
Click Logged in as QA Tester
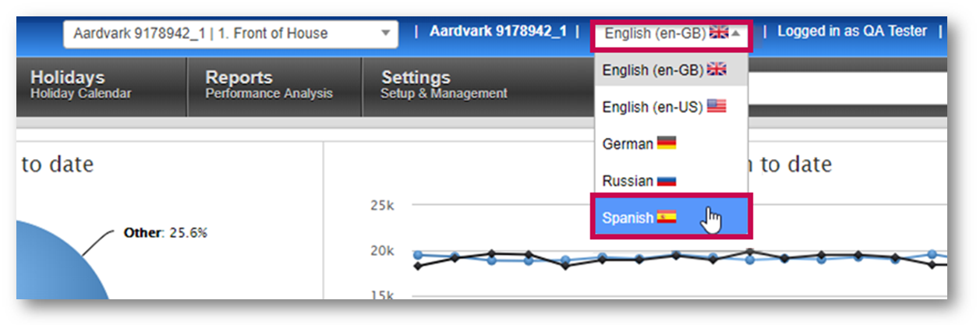(851, 32)
